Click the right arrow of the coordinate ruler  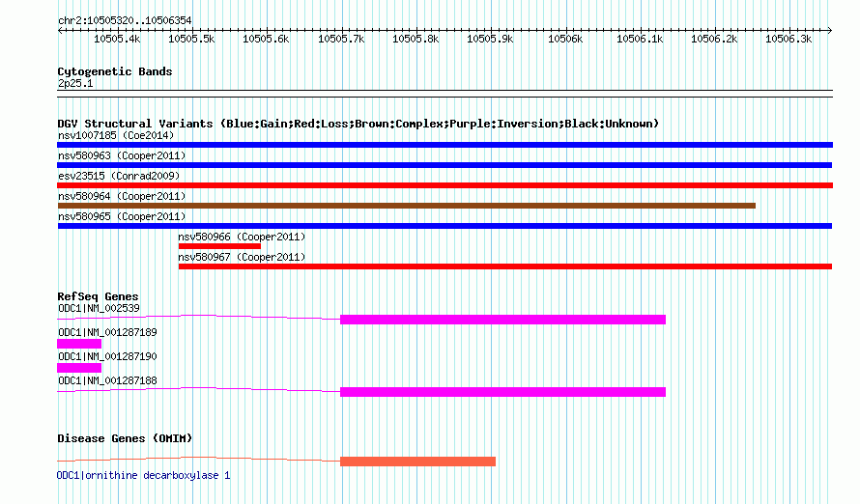coord(830,31)
